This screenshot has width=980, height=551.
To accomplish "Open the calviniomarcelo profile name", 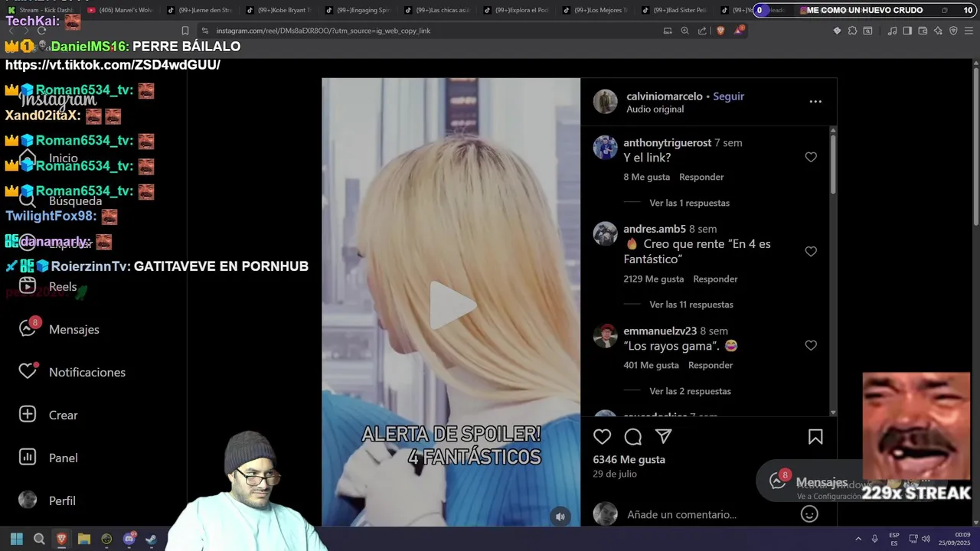I will coord(664,96).
